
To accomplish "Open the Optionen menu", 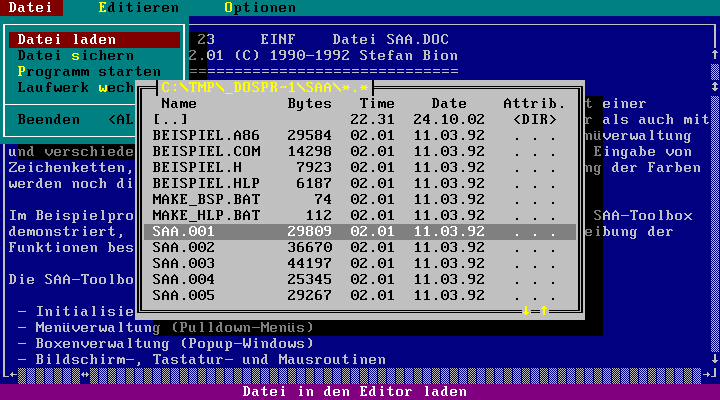I will pyautogui.click(x=259, y=8).
